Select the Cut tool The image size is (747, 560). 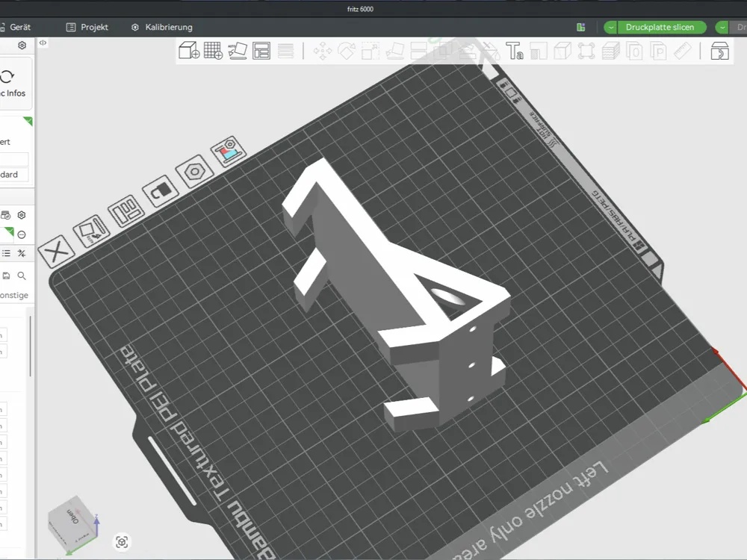pyautogui.click(x=418, y=51)
